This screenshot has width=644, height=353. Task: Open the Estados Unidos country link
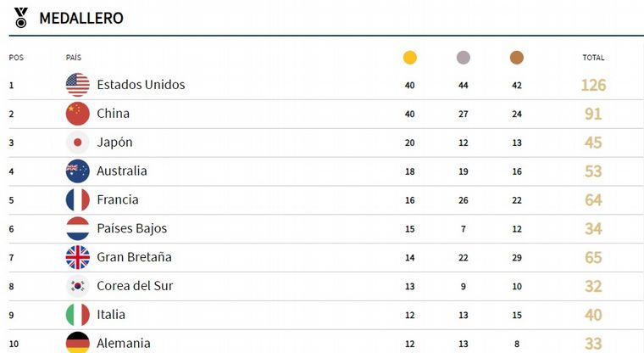pos(141,85)
